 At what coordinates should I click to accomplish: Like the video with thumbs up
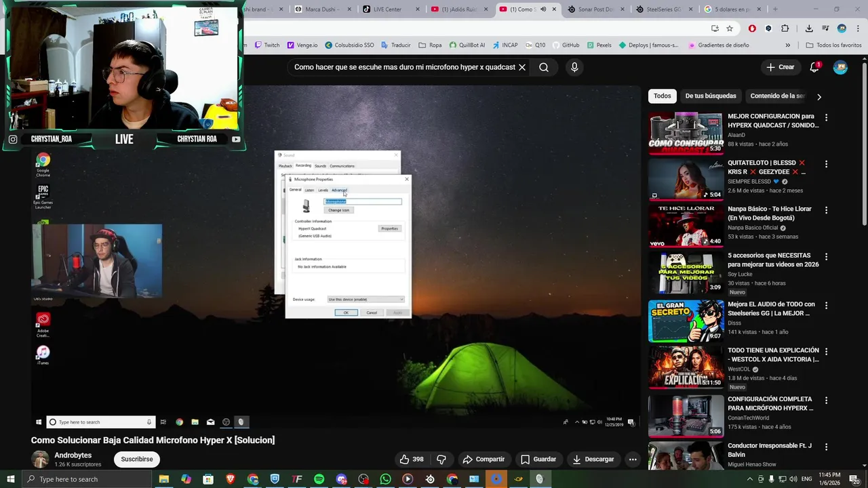pyautogui.click(x=412, y=459)
